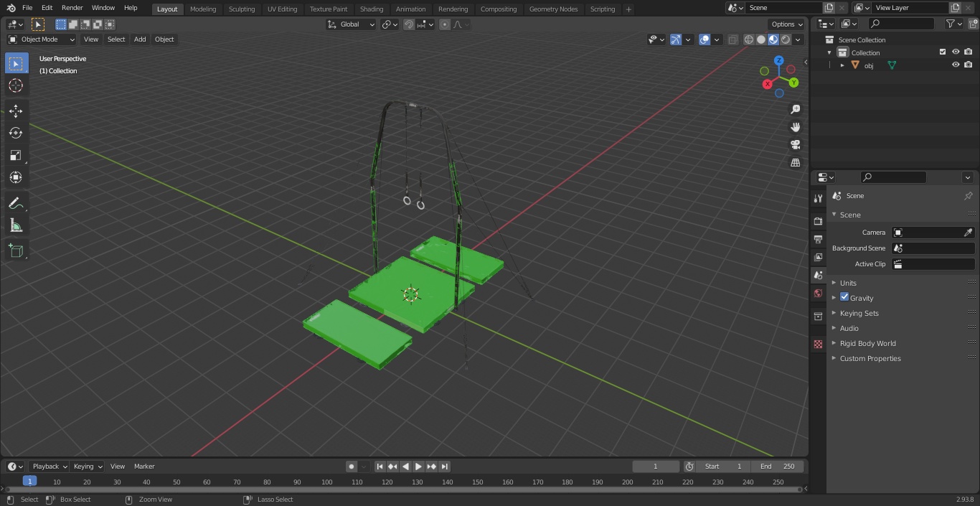Switch to wireframe viewport shading
Viewport: 980px width, 506px height.
[749, 39]
